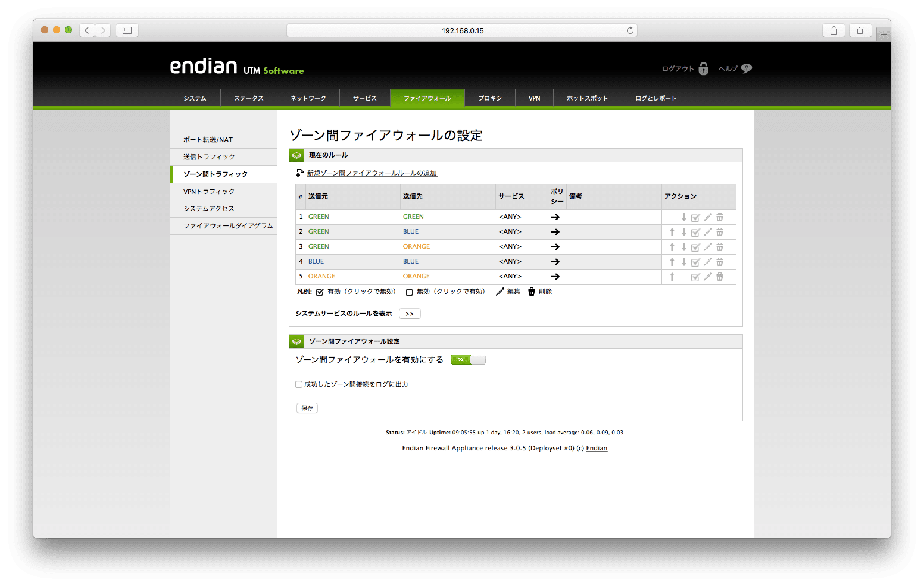Open システムアクセス in sidebar

224,209
